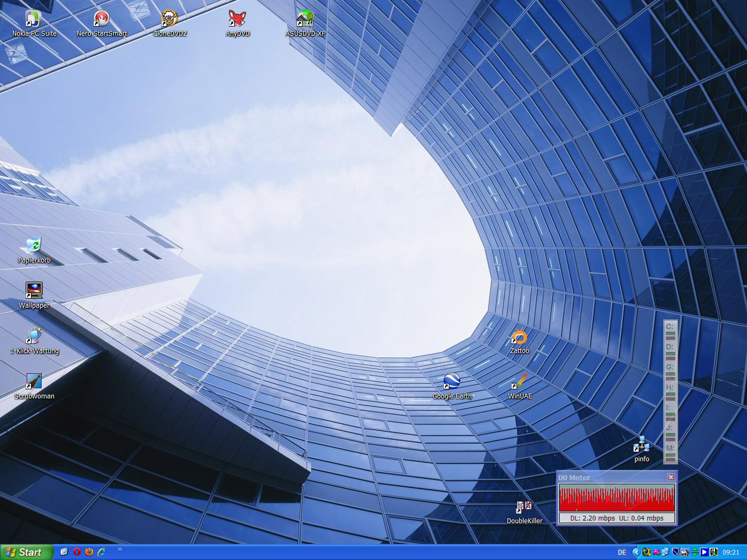Launch Opera from the Quick Launch bar
This screenshot has width=747, height=560.
coord(77,552)
